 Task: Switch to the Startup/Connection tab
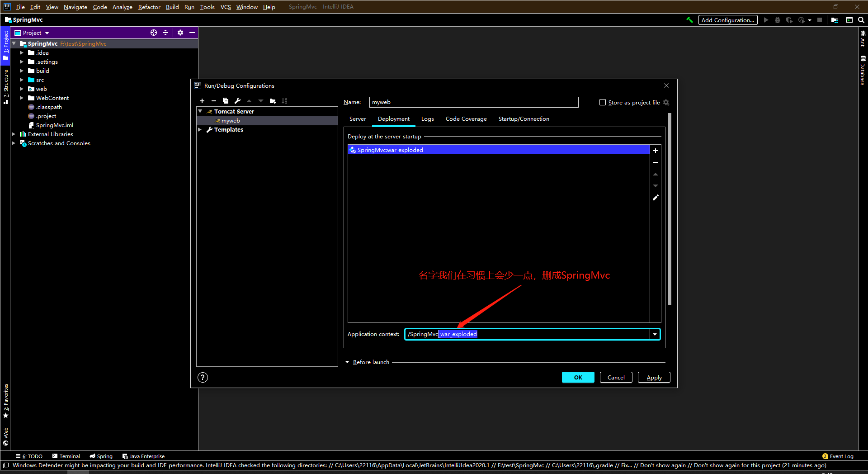pyautogui.click(x=524, y=118)
